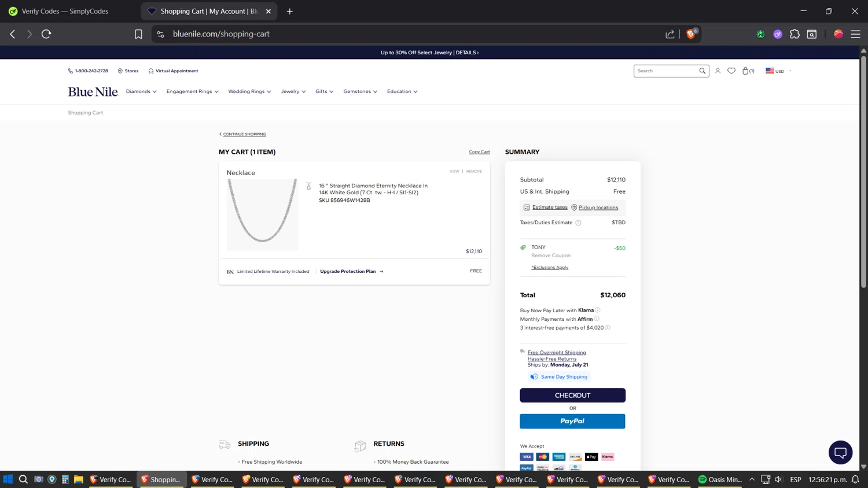Expand the Jewelry menu
This screenshot has width=868, height=488.
point(293,91)
